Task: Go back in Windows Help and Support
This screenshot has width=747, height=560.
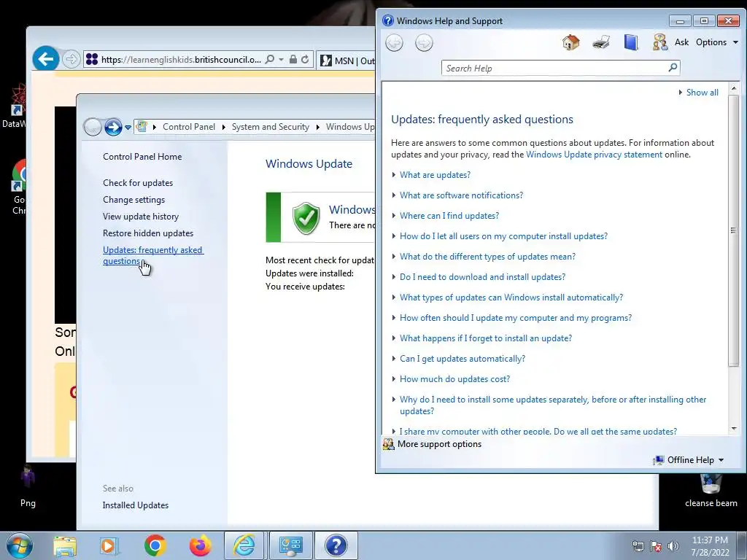Action: [x=394, y=43]
